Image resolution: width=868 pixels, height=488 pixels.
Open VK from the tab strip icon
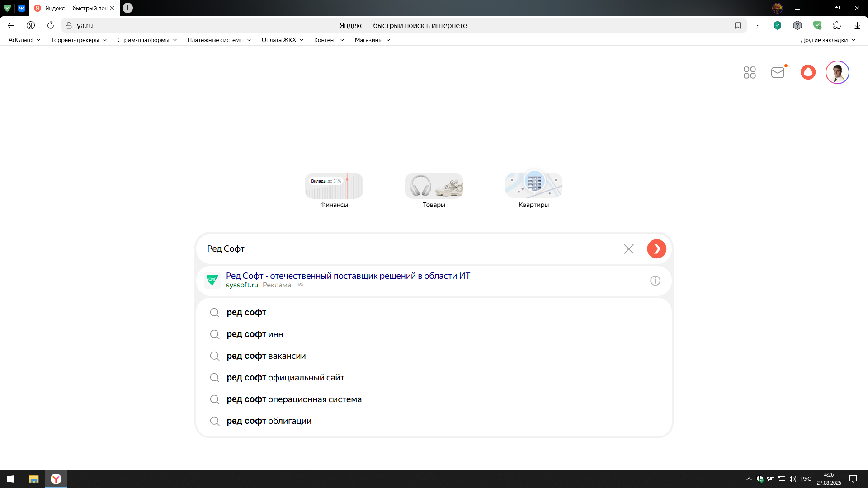21,8
